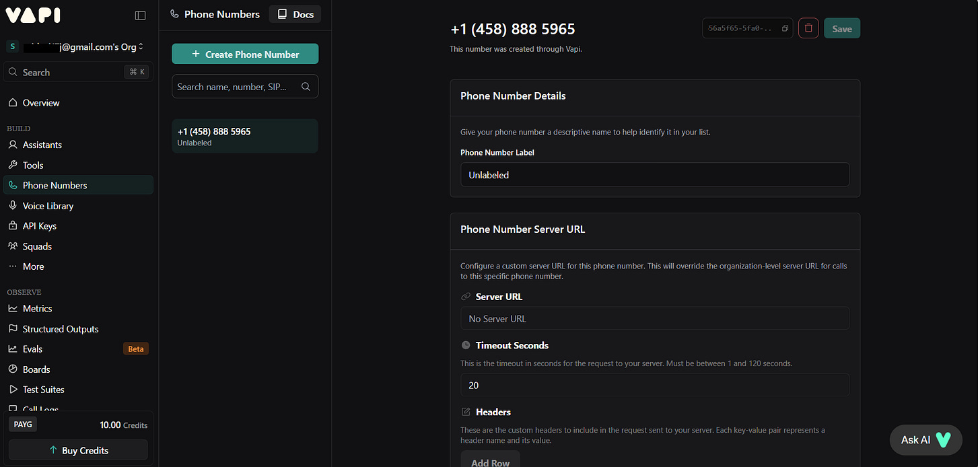Screen dimensions: 980x467
Task: Click the Squads group icon
Action: [13, 246]
